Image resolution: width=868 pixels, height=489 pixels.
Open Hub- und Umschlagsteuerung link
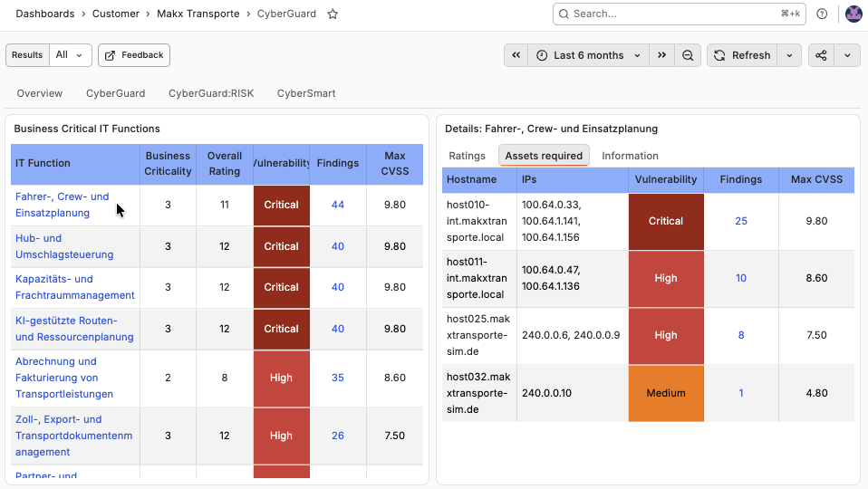(64, 246)
